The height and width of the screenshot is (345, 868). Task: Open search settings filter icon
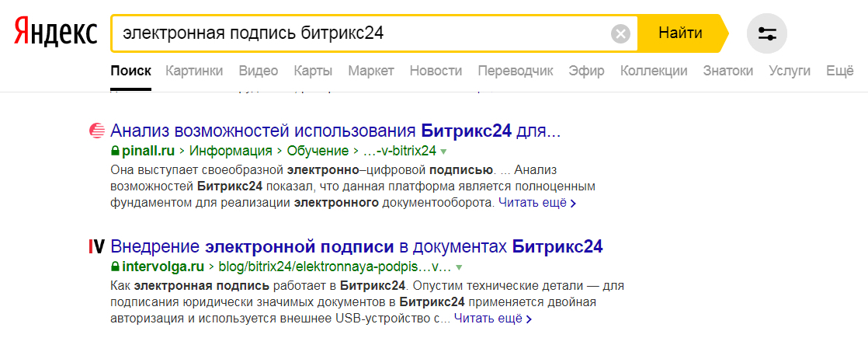[767, 33]
